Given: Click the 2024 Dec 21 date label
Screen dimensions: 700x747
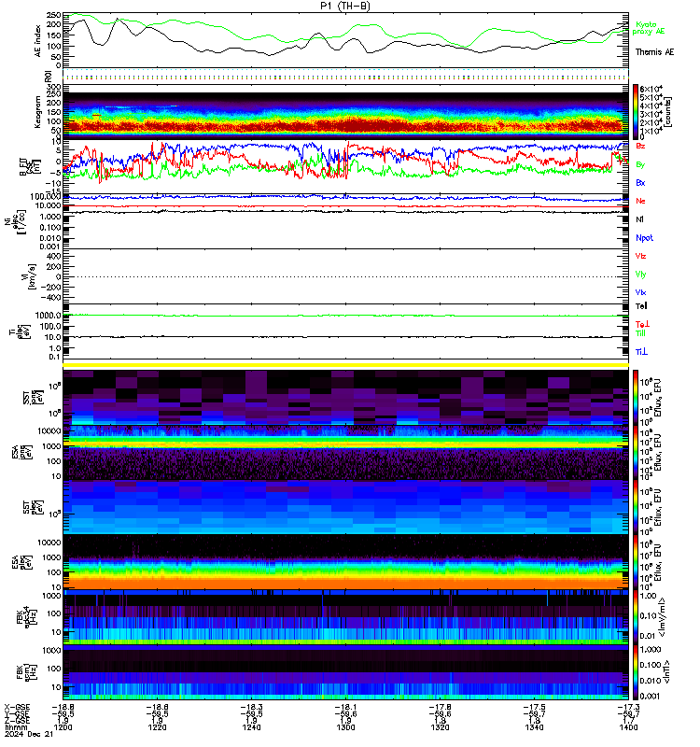Looking at the screenshot, I should (29, 734).
